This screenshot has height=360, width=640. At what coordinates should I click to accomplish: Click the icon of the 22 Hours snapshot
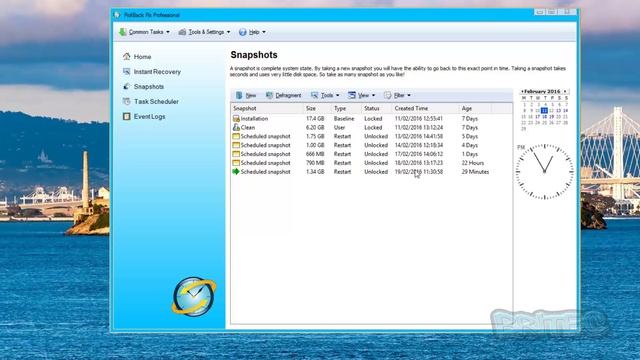pos(236,163)
